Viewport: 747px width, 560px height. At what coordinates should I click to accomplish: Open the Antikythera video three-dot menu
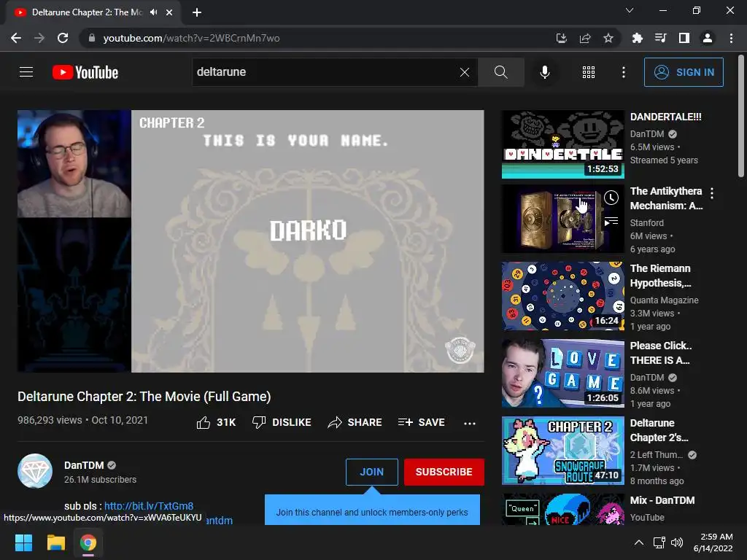tap(712, 192)
